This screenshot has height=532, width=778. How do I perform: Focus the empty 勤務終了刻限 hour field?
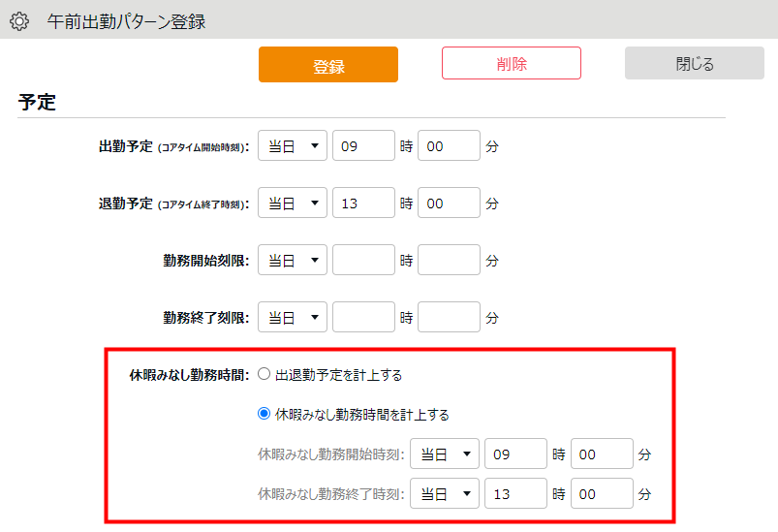pyautogui.click(x=363, y=317)
